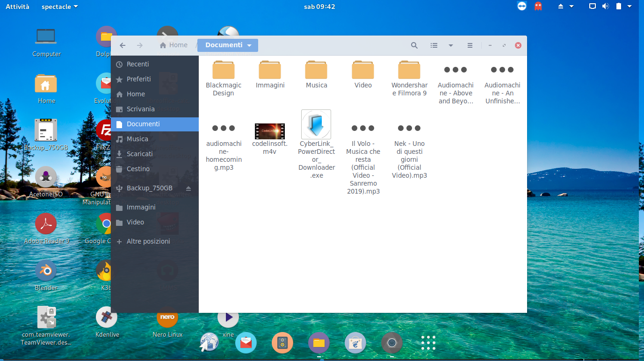The width and height of the screenshot is (644, 361).
Task: Switch to list view in file manager
Action: 434,45
